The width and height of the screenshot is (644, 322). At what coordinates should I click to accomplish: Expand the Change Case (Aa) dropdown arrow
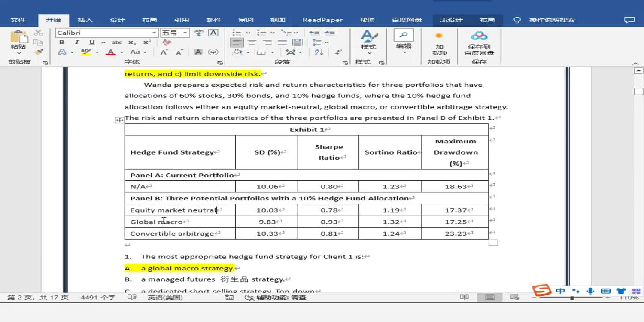coord(146,52)
